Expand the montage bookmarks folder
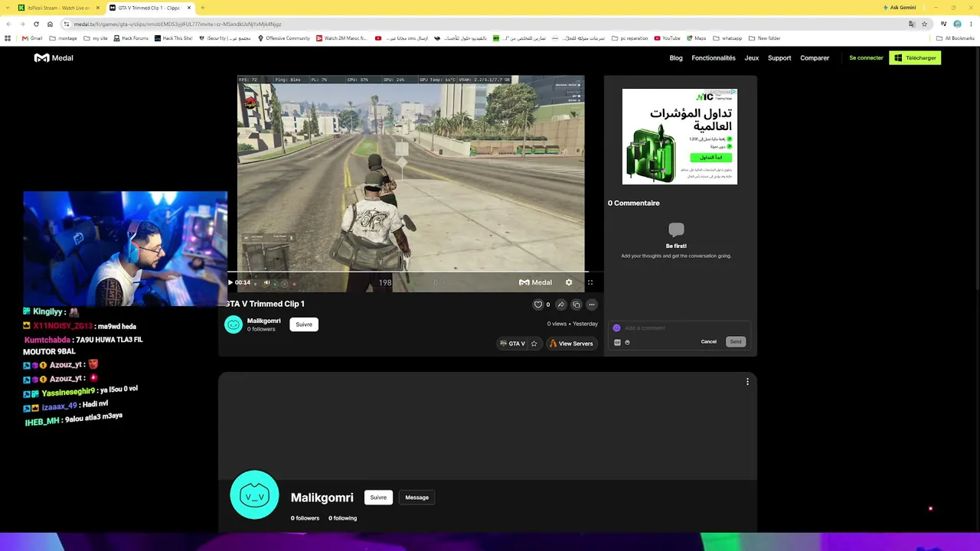Screen dimensions: 980x551 coord(64,38)
